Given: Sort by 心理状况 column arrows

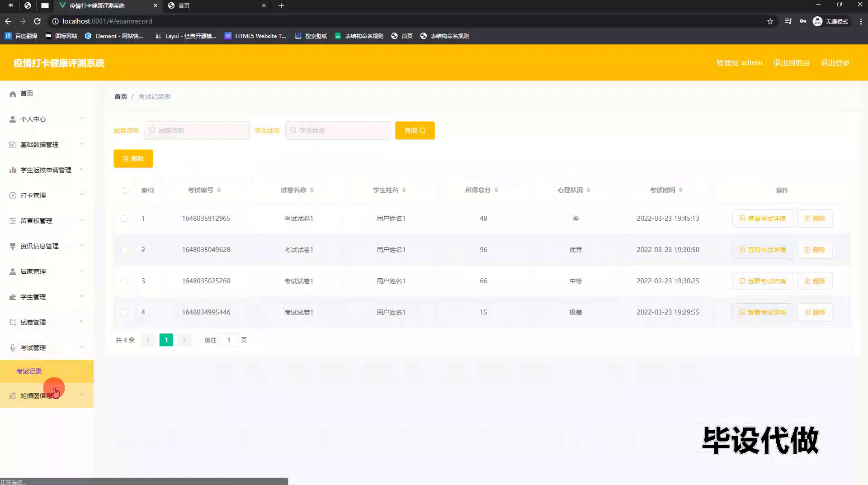Looking at the screenshot, I should (589, 190).
